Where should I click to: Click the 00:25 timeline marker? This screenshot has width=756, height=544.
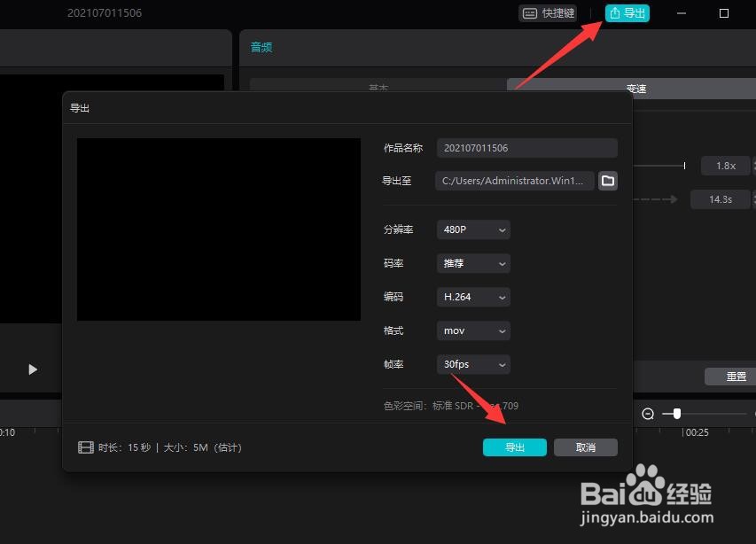(x=697, y=432)
